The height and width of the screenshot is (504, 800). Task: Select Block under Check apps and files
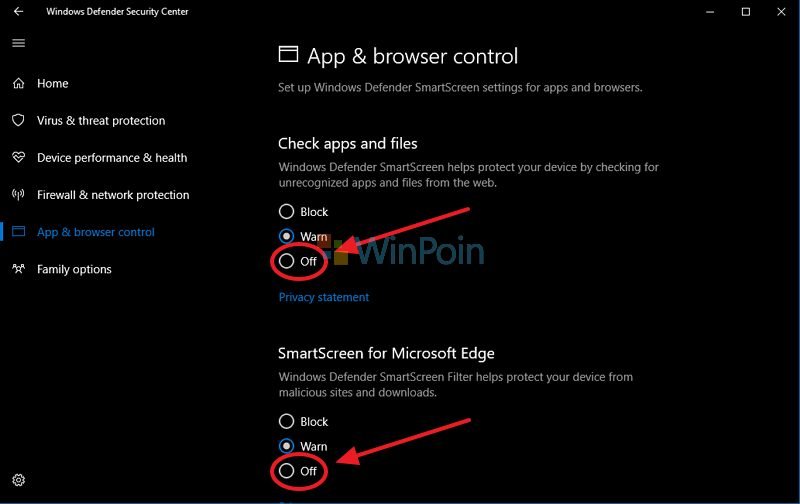pyautogui.click(x=287, y=212)
